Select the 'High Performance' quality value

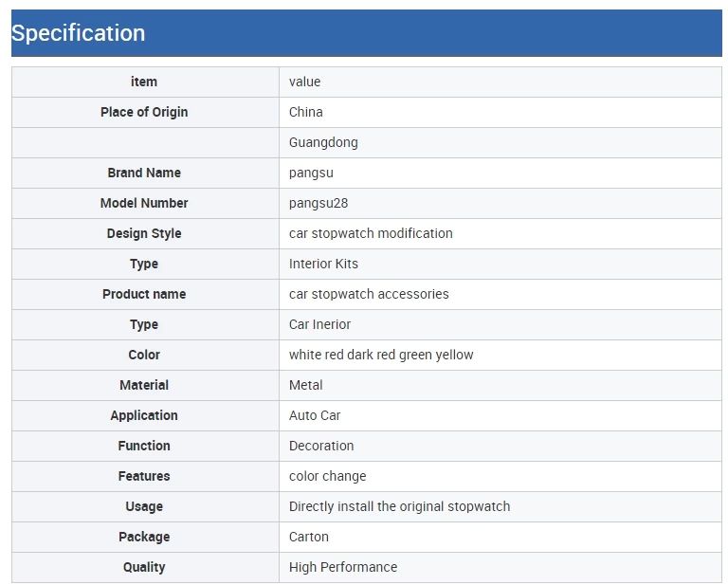tap(342, 567)
